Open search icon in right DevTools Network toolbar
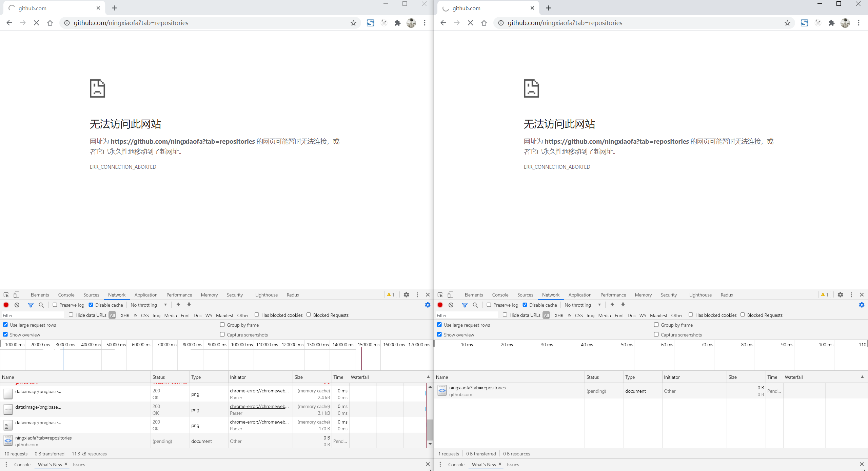The width and height of the screenshot is (868, 471). coord(475,305)
